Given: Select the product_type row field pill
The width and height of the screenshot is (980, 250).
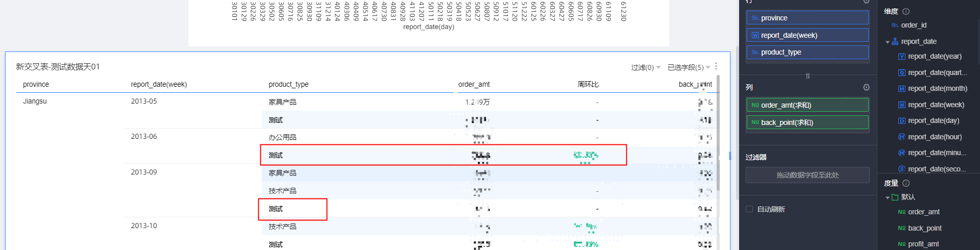Looking at the screenshot, I should click(807, 52).
